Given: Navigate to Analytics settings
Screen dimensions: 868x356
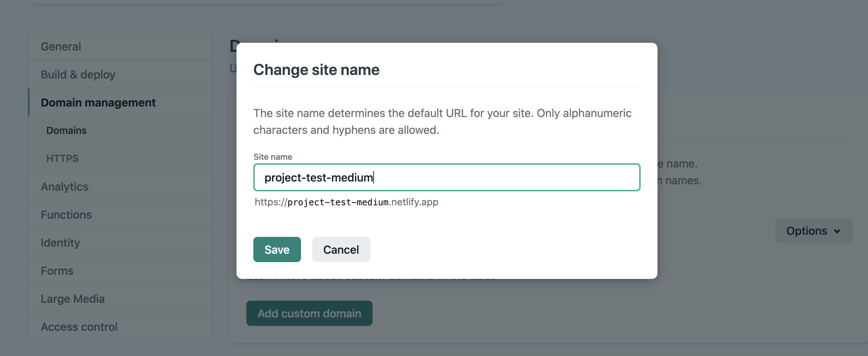Looking at the screenshot, I should click(x=65, y=186).
